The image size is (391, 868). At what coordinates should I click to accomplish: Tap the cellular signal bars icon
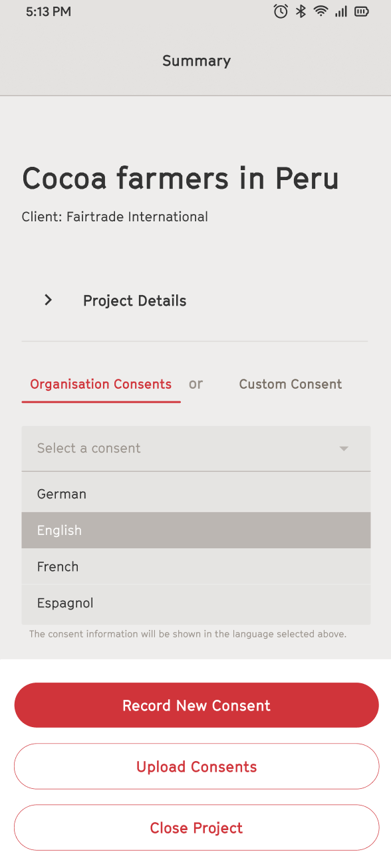(x=341, y=11)
